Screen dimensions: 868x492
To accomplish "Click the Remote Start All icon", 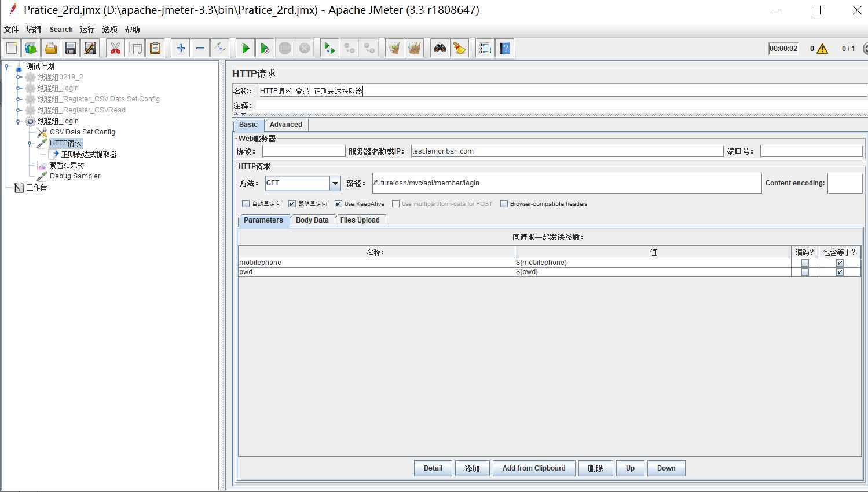I will (329, 48).
